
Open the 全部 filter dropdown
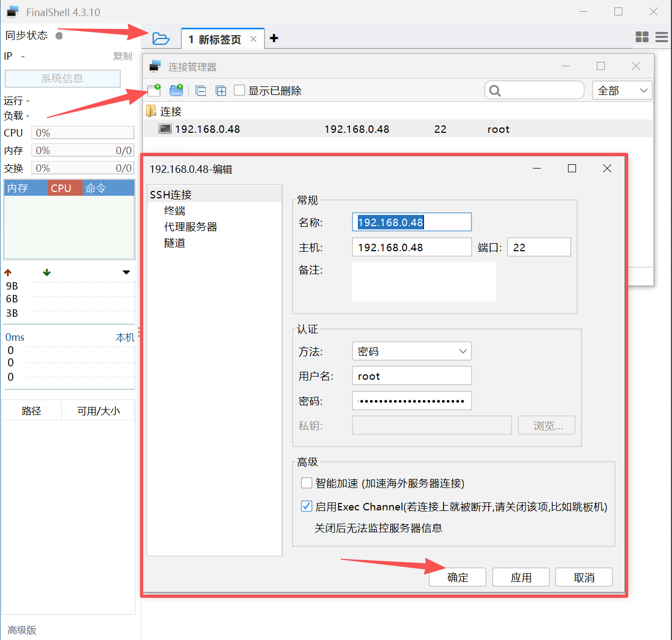[x=622, y=91]
